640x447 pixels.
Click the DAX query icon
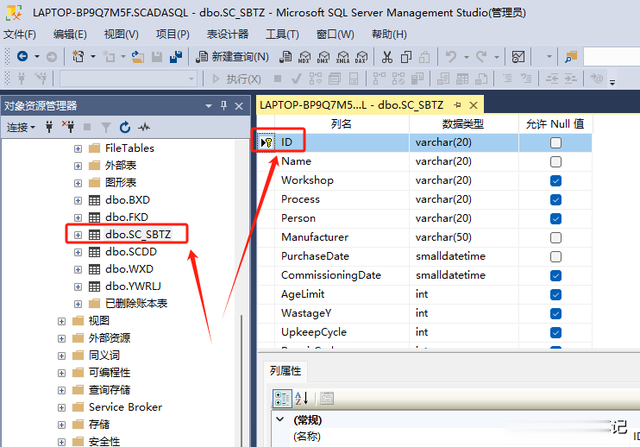point(361,57)
